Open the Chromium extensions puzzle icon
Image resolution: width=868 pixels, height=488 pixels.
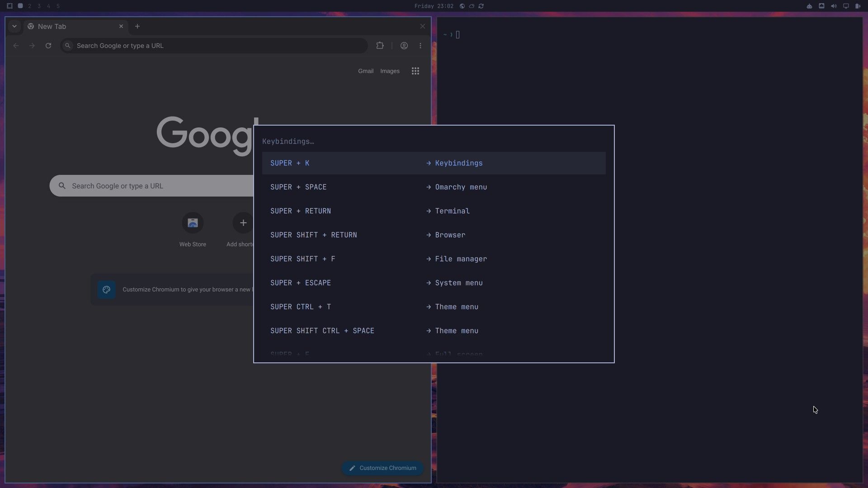(380, 46)
